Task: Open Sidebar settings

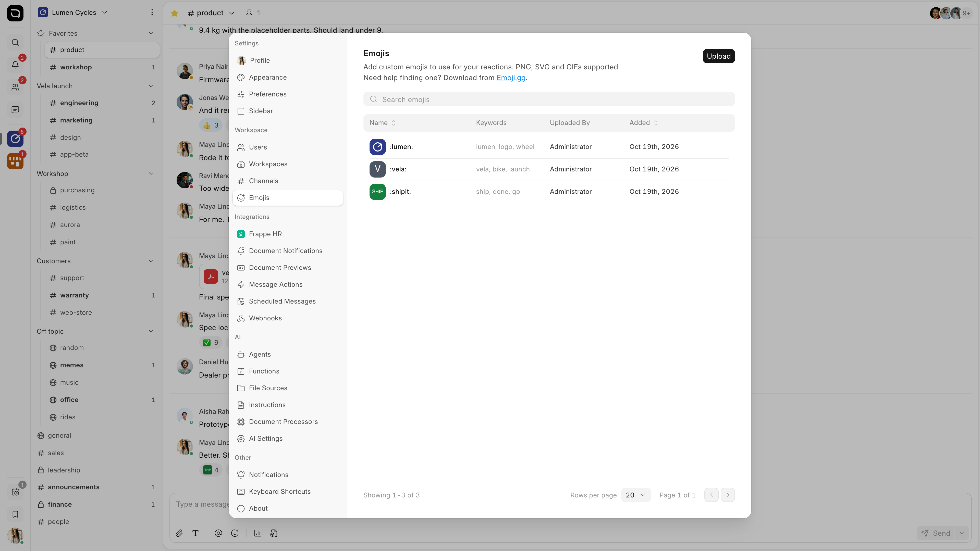Action: 288,111
